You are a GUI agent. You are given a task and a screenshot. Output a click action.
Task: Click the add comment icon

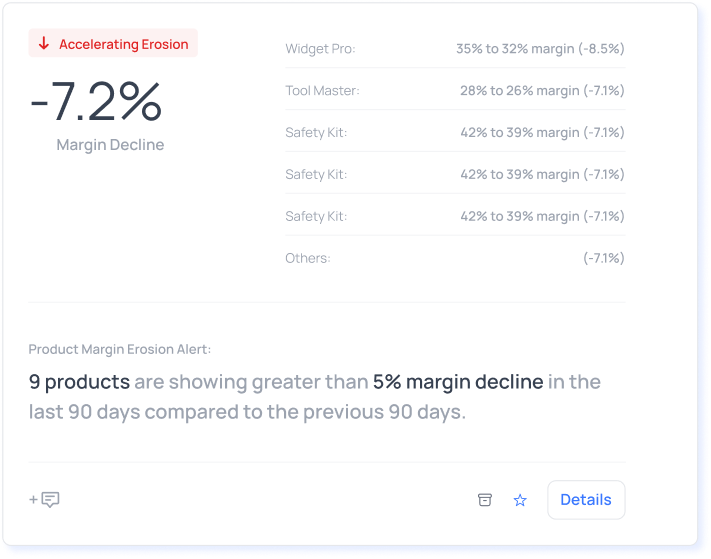(45, 499)
